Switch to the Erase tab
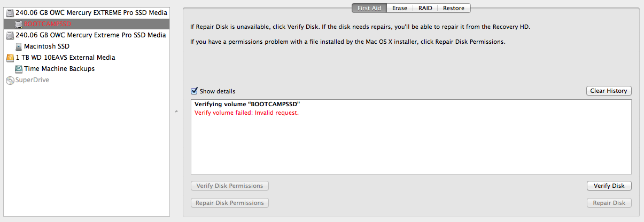Screen dimensions: 644x222 (x=400, y=8)
